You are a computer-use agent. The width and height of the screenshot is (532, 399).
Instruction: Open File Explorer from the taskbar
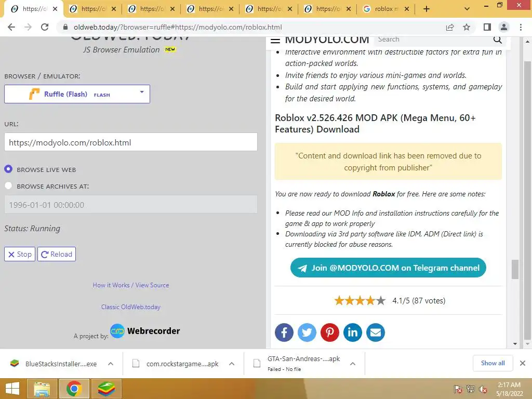point(42,389)
